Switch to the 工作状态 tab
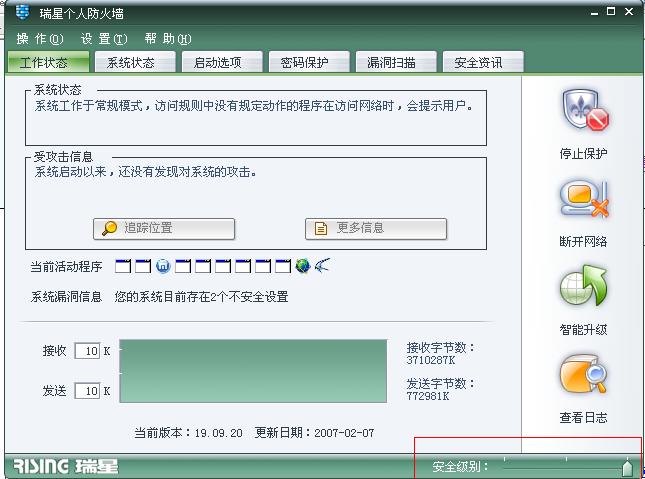This screenshot has width=645, height=479. point(48,62)
